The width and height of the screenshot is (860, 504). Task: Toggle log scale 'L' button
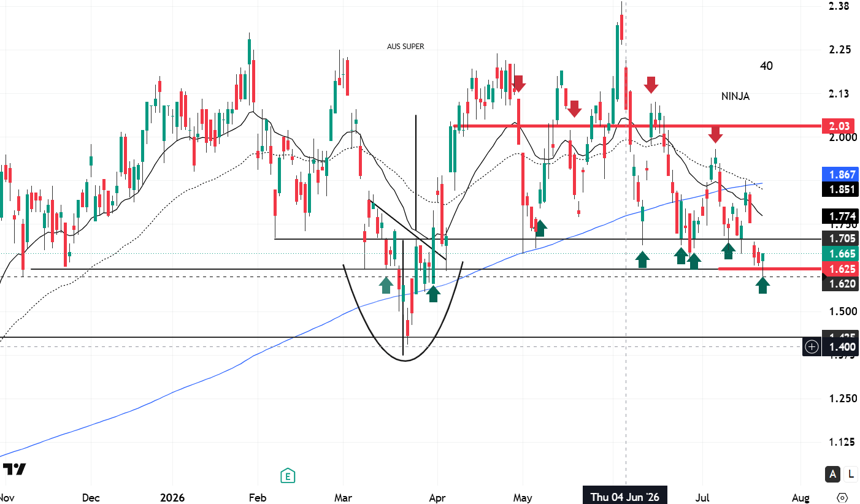[x=850, y=473]
